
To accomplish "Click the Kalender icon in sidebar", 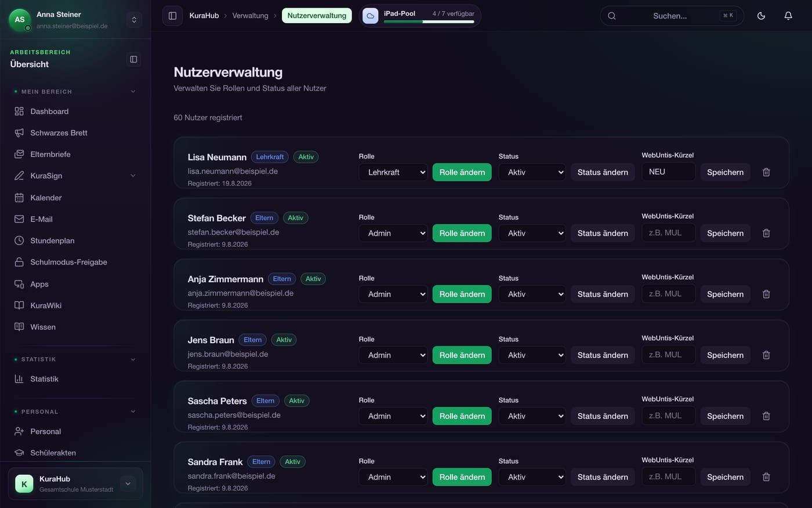I will tap(19, 198).
